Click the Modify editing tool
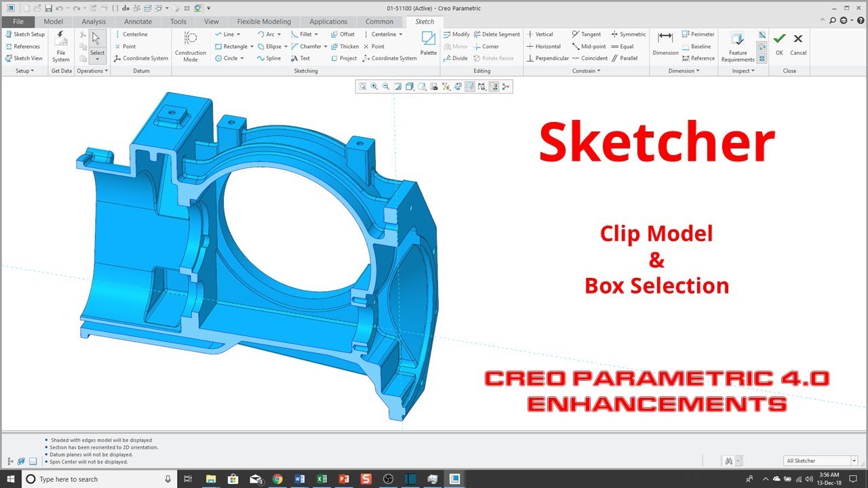This screenshot has width=868, height=488. pos(456,34)
